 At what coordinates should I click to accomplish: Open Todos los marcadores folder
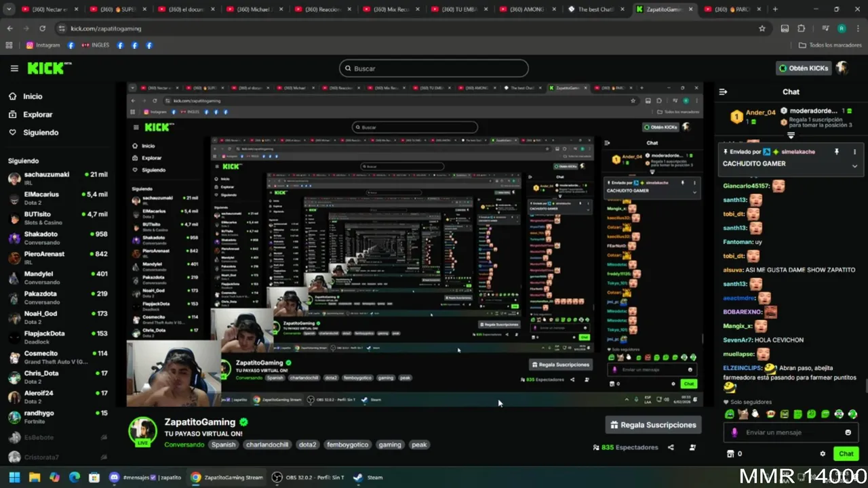click(830, 45)
